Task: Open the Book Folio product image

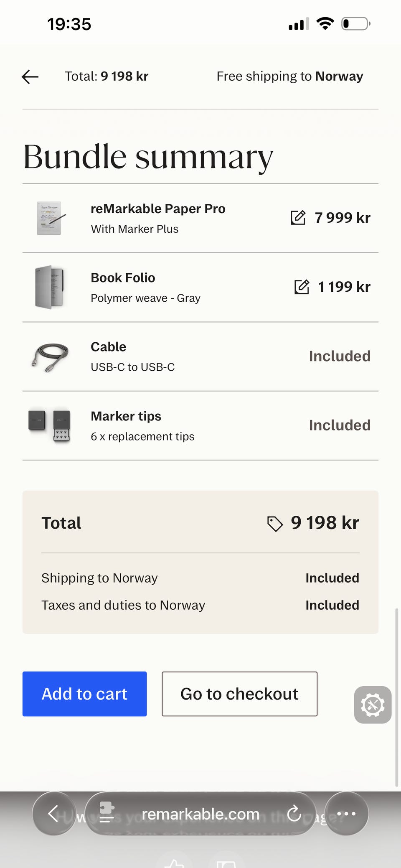Action: (x=49, y=287)
